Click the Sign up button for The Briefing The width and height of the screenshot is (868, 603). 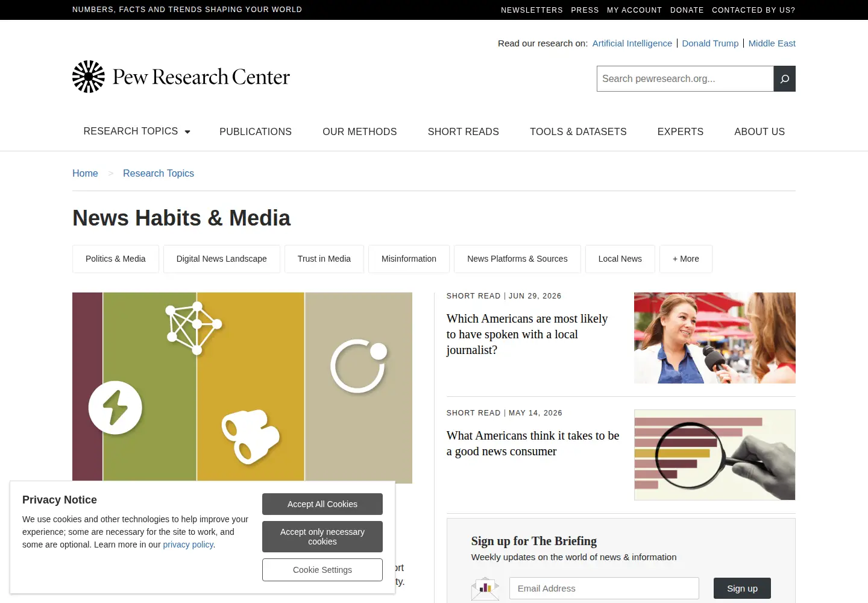pos(742,589)
